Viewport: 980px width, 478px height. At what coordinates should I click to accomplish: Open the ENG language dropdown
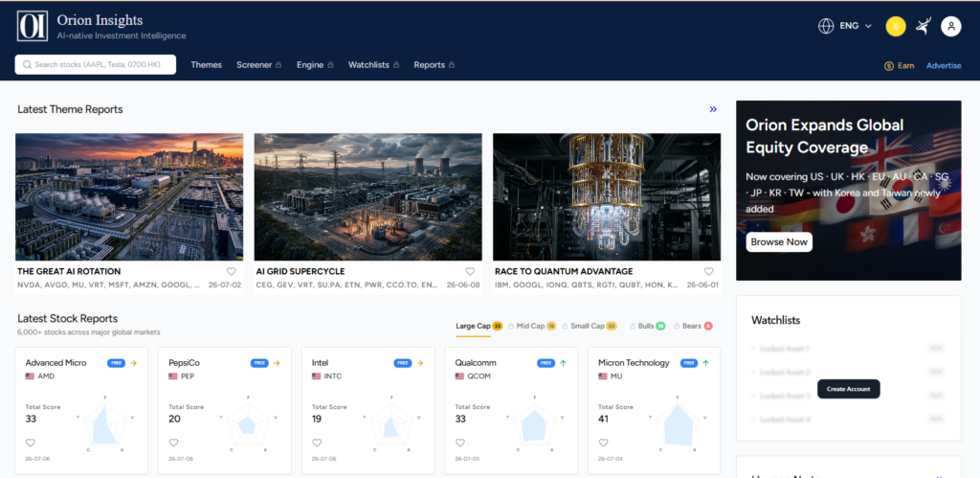pyautogui.click(x=856, y=26)
